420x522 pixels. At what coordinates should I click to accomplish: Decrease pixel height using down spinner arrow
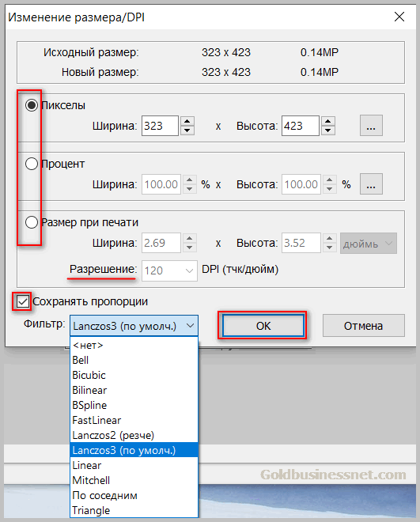(x=328, y=130)
